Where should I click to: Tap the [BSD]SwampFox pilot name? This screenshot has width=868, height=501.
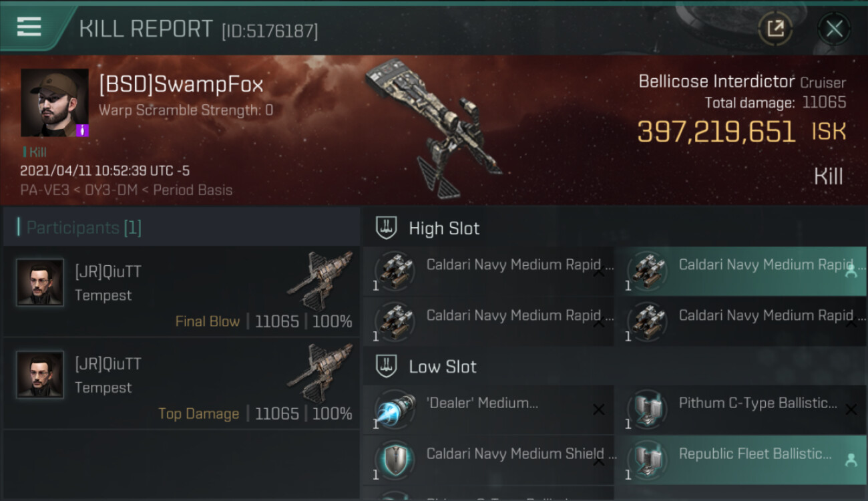point(181,85)
